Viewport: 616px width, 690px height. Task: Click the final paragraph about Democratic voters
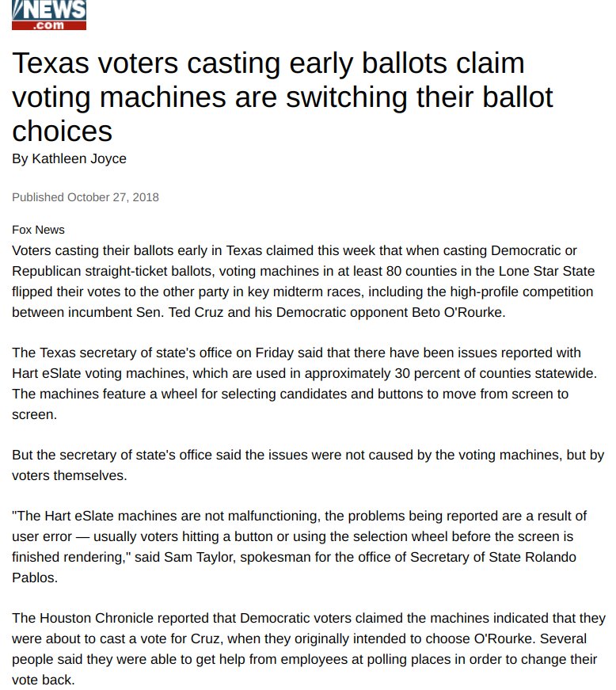click(307, 648)
